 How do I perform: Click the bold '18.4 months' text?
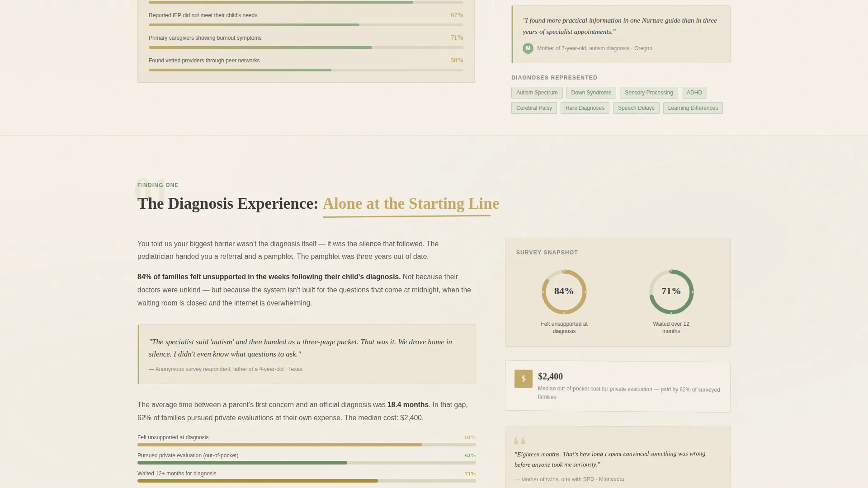[408, 405]
